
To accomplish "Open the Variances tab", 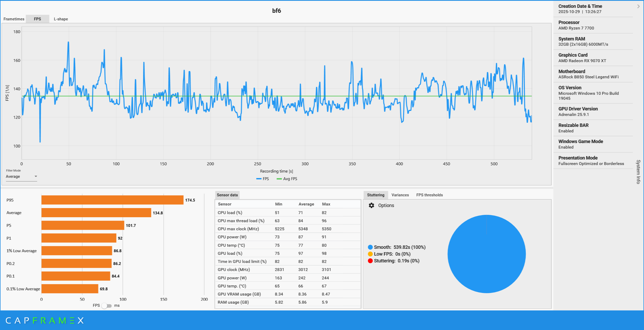I will (400, 195).
